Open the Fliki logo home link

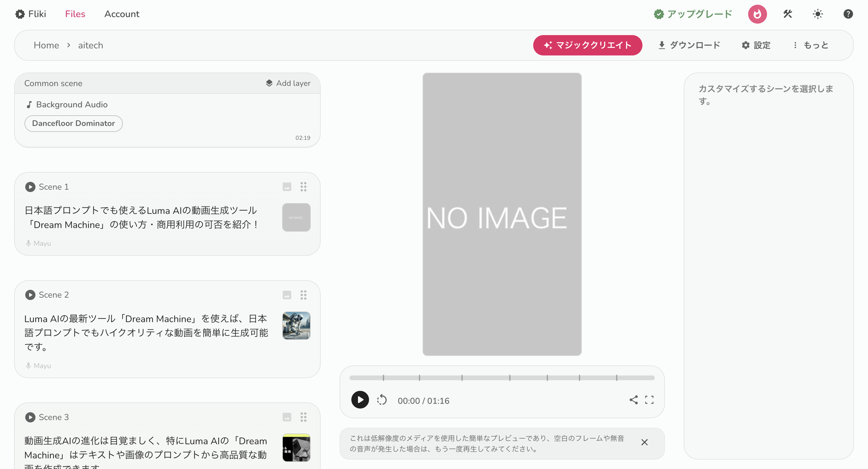pos(30,14)
